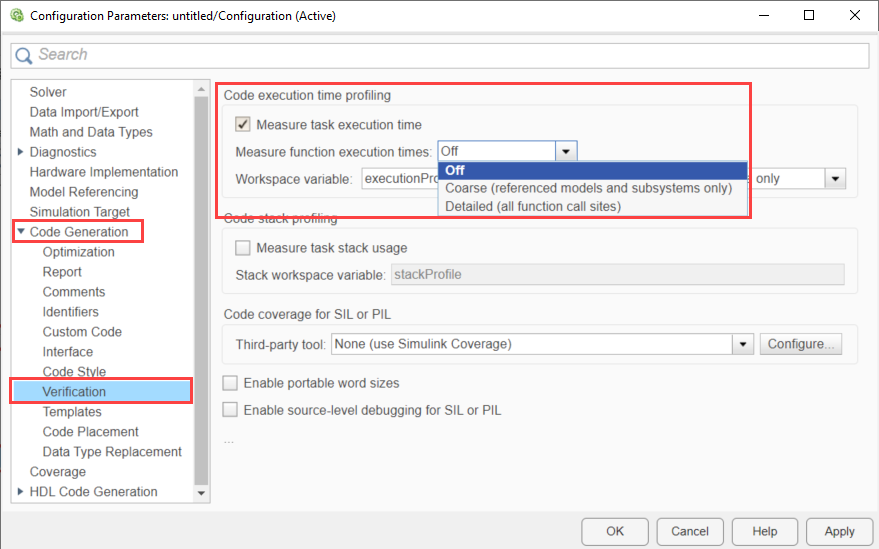Enable portable word sizes checkbox
This screenshot has height=549, width=879.
click(231, 383)
